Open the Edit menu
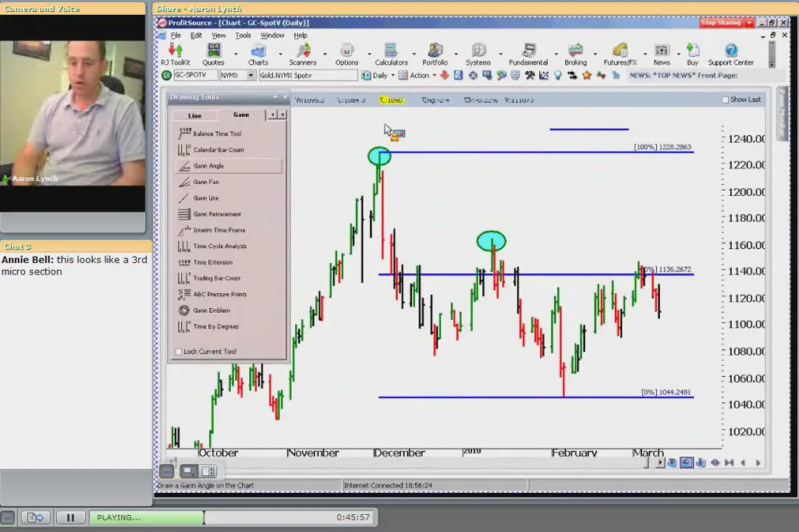This screenshot has width=799, height=532. [x=196, y=35]
